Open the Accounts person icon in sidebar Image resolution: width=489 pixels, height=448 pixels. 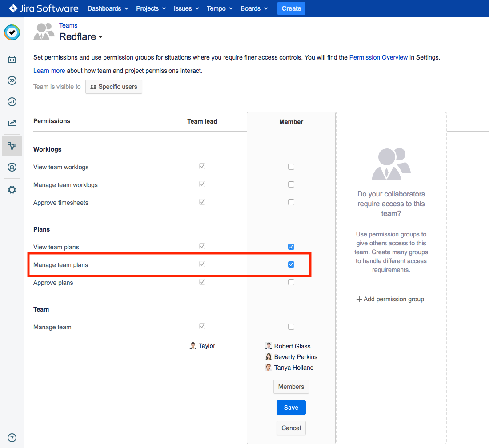(x=12, y=167)
